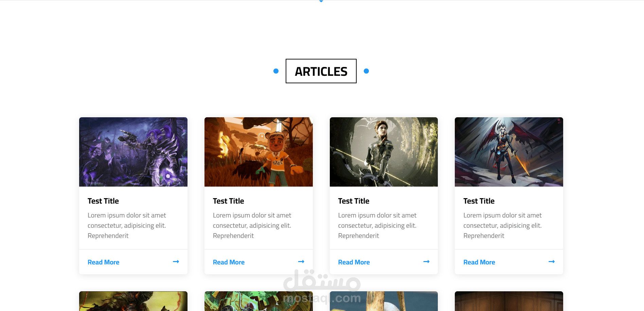The height and width of the screenshot is (311, 644).
Task: Open the purple sci-fi soldier thumbnail
Action: (133, 152)
